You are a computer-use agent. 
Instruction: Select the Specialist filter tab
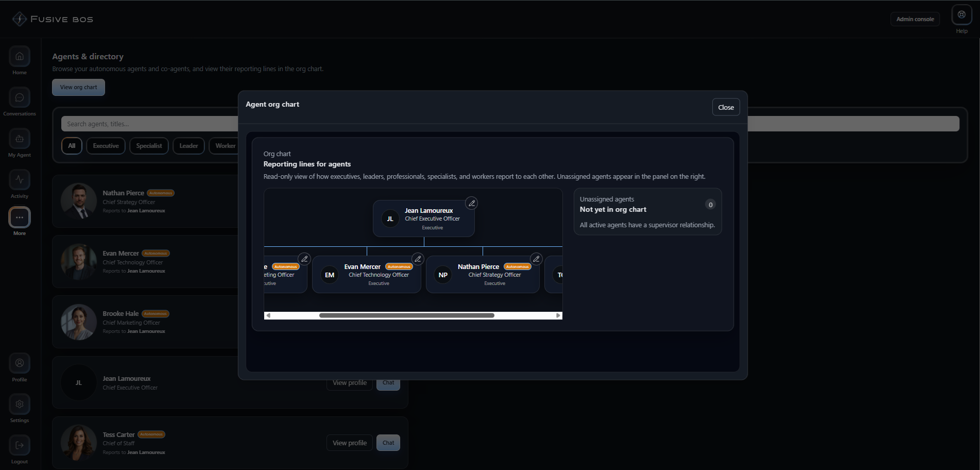click(149, 146)
